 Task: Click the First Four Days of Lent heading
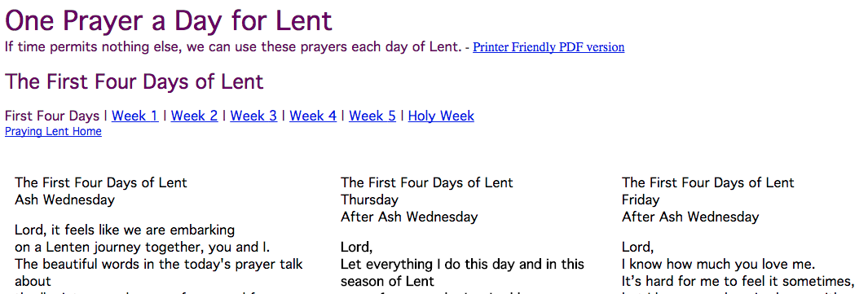coord(134,81)
